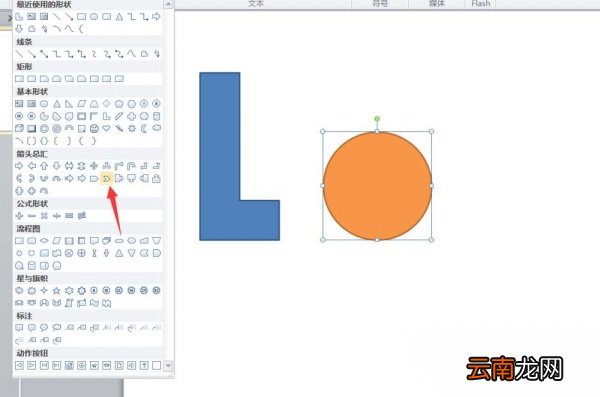
Task: Choose the Down Arrow in recently used shapes
Action: [x=19, y=29]
